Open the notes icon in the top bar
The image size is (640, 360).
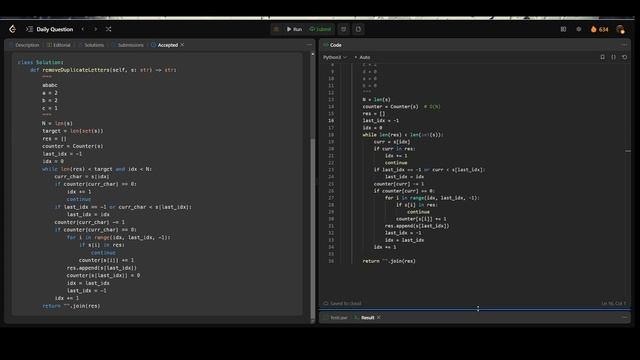click(358, 29)
